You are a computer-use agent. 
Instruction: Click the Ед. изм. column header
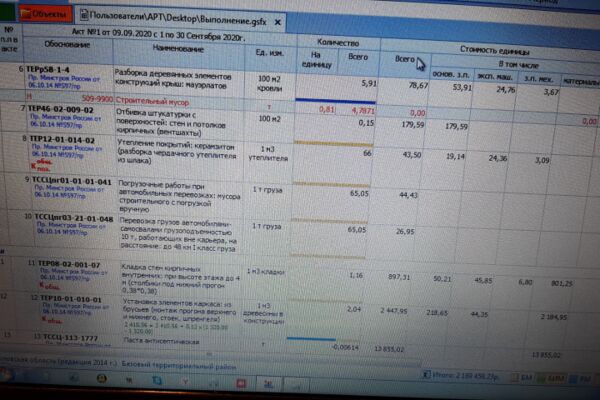(269, 53)
